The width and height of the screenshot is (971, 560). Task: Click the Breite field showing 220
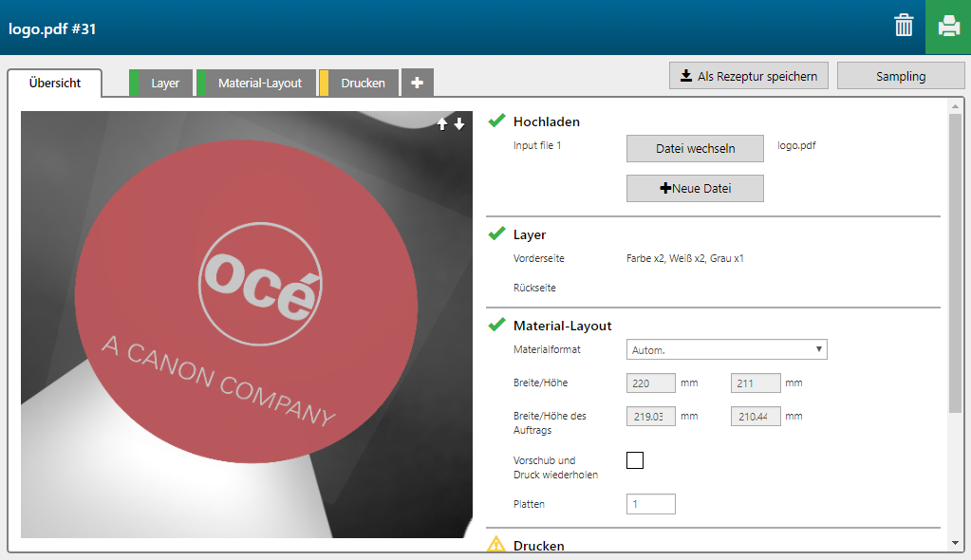click(651, 383)
